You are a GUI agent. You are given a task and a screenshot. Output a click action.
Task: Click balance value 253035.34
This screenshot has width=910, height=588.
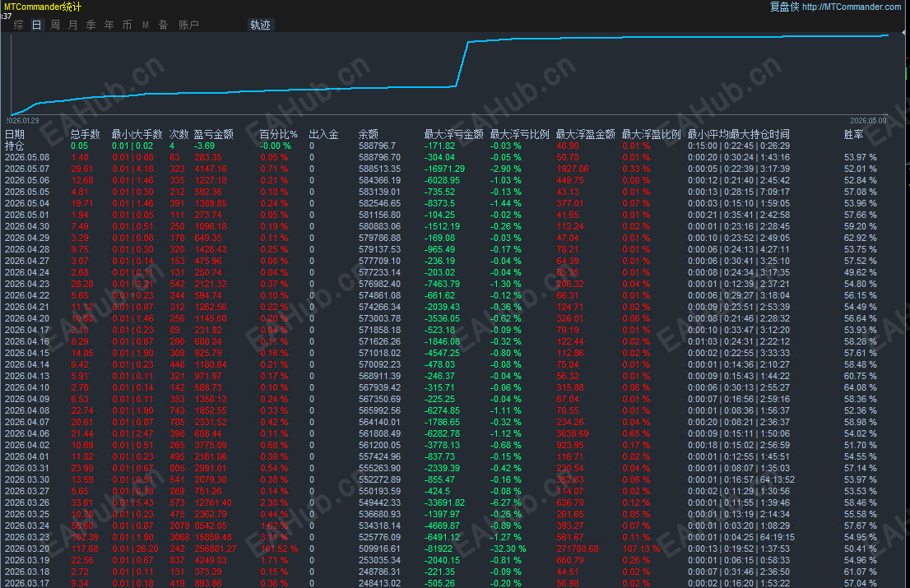[379, 560]
